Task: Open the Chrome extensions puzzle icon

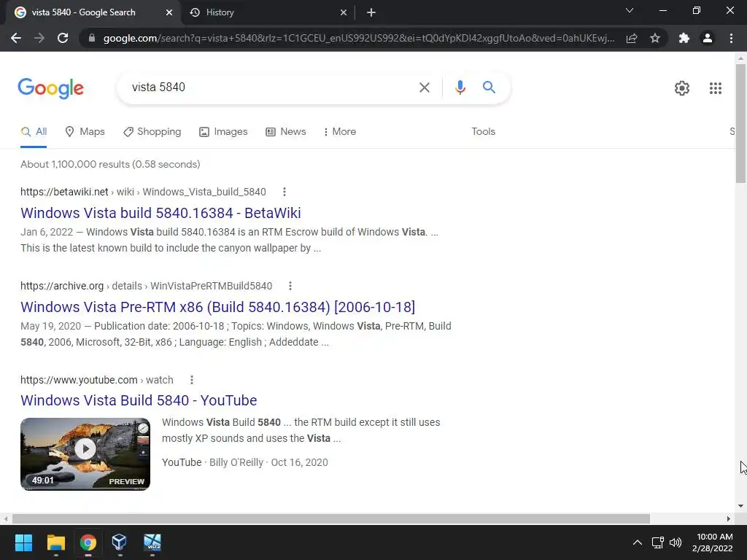Action: 684,38
